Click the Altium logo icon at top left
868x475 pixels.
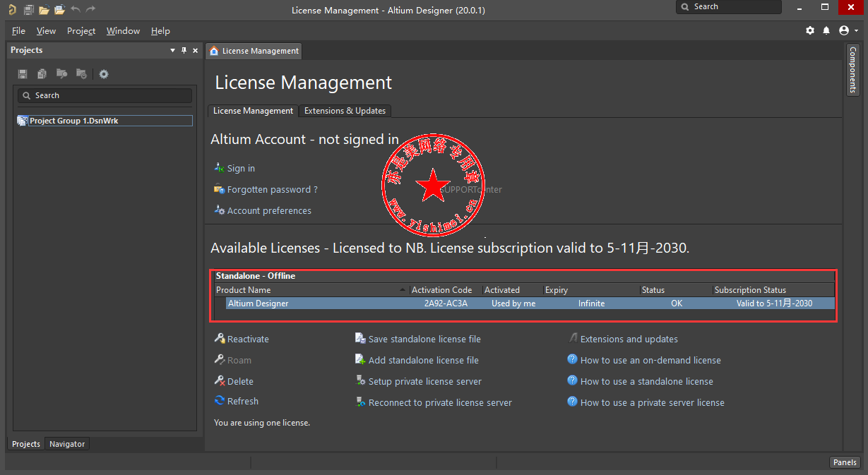12,10
